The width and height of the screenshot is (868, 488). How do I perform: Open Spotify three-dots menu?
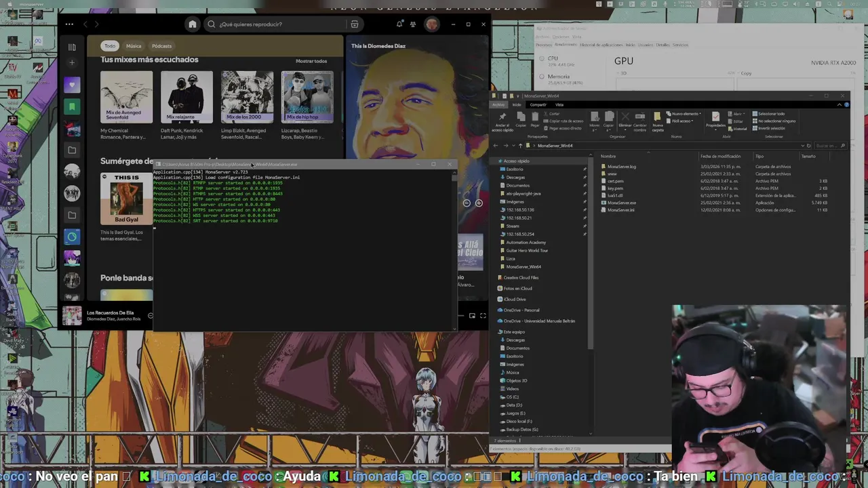pos(69,24)
